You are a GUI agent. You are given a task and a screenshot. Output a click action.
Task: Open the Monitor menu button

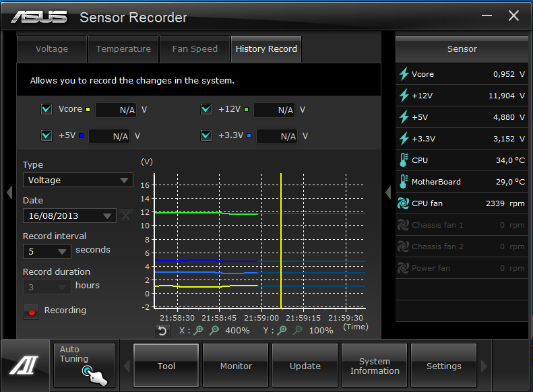point(236,366)
